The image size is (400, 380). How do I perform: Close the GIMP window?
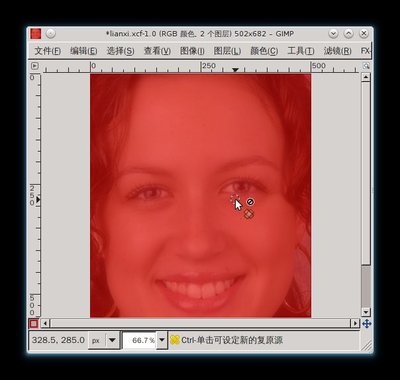(364, 34)
